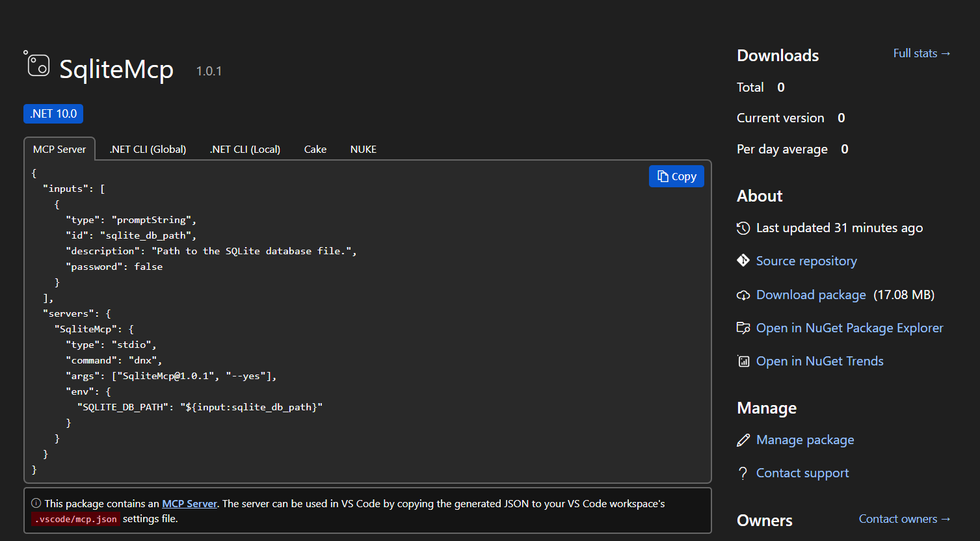Click the copy icon inside the Copy button
This screenshot has height=541, width=980.
pos(661,176)
